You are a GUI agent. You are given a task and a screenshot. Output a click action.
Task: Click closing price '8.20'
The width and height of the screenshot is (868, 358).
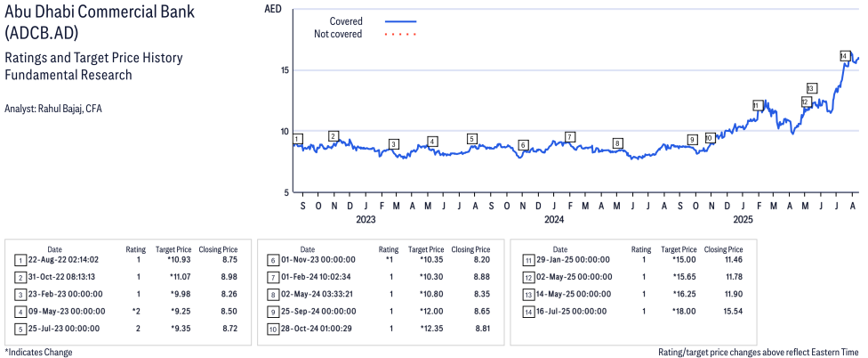coord(482,259)
